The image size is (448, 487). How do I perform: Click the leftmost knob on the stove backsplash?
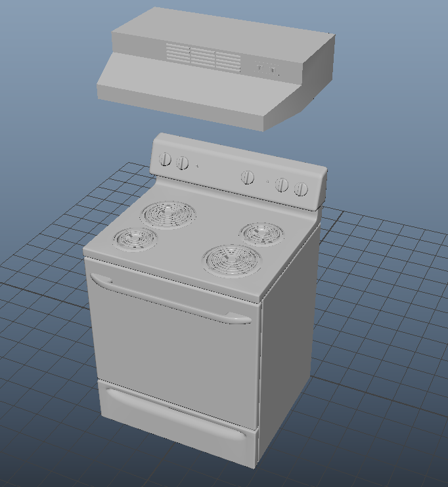[x=165, y=159]
